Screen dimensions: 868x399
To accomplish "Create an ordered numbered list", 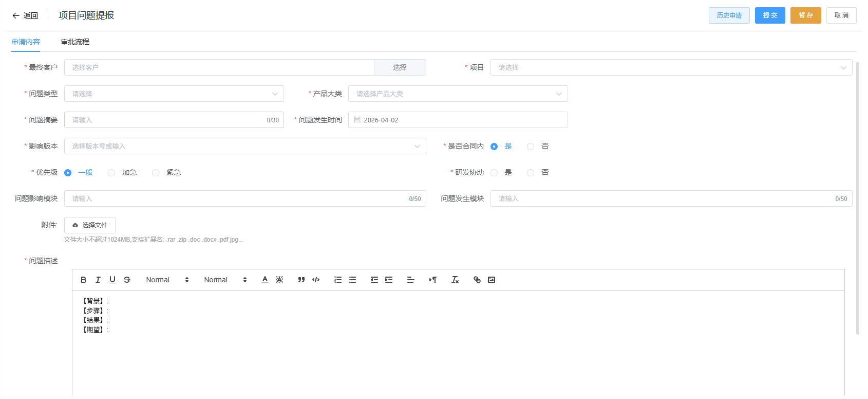I will 338,280.
